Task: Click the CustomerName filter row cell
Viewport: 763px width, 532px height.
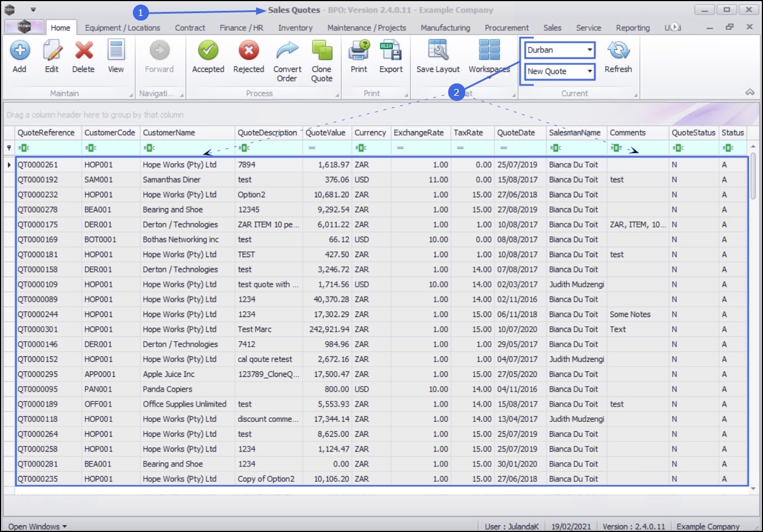Action: [x=188, y=148]
